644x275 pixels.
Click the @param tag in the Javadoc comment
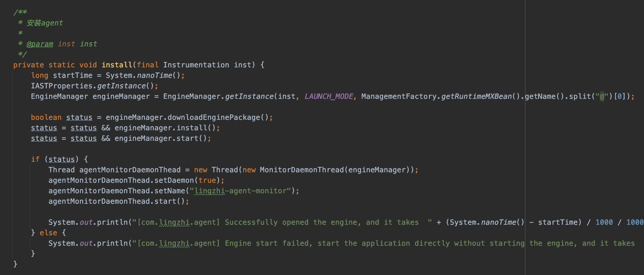click(x=40, y=44)
